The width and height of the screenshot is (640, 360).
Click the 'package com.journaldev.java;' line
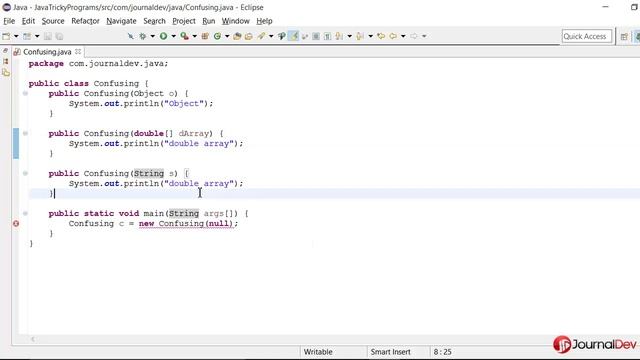pos(98,64)
